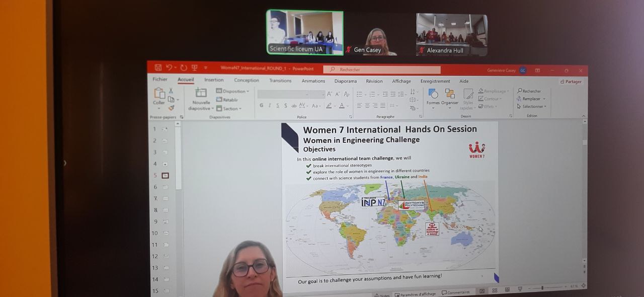644x297 pixels.
Task: Undo the last action in PowerPoint
Action: [x=169, y=67]
